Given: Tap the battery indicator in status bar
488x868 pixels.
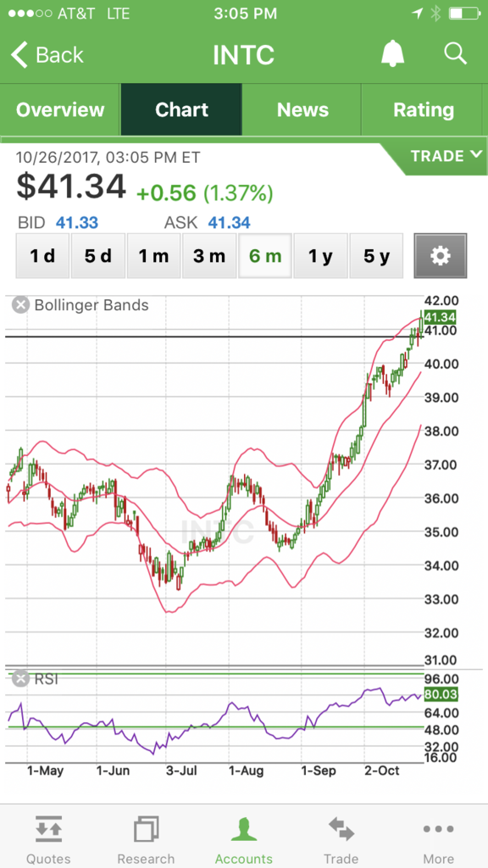Looking at the screenshot, I should pyautogui.click(x=464, y=14).
